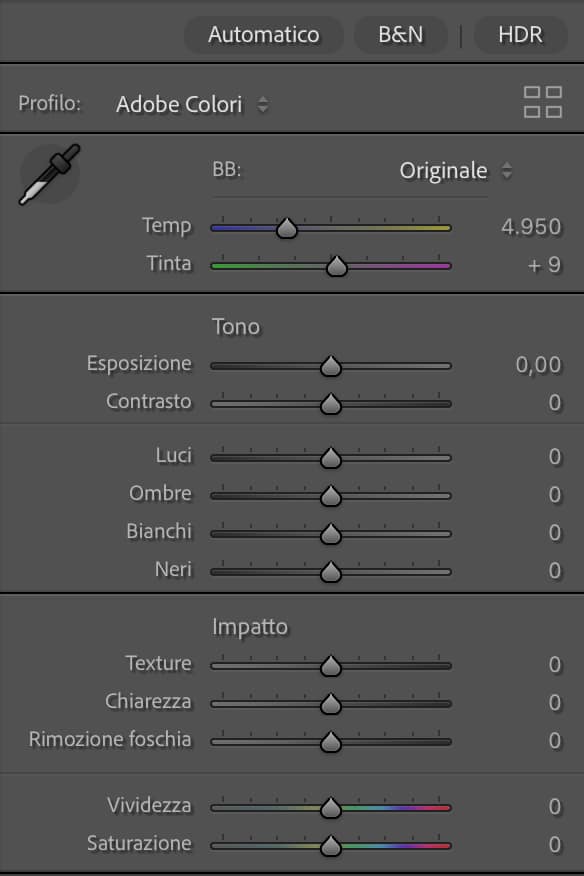Click the BB Originale stepper arrows
584x876 pixels.
(x=507, y=170)
